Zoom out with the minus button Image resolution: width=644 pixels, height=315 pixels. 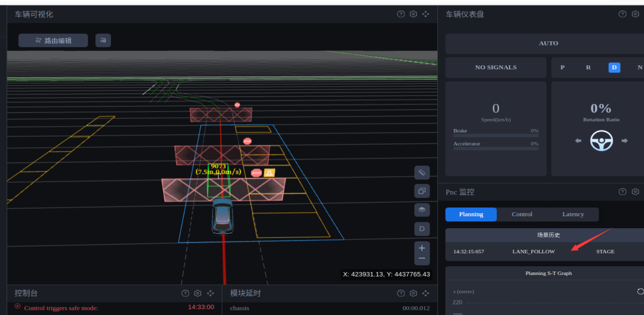[x=422, y=258]
